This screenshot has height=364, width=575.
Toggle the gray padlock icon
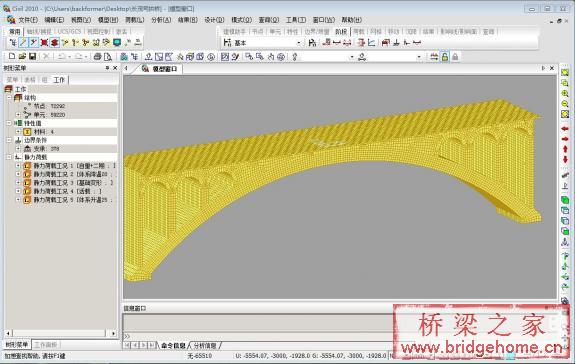[455, 57]
